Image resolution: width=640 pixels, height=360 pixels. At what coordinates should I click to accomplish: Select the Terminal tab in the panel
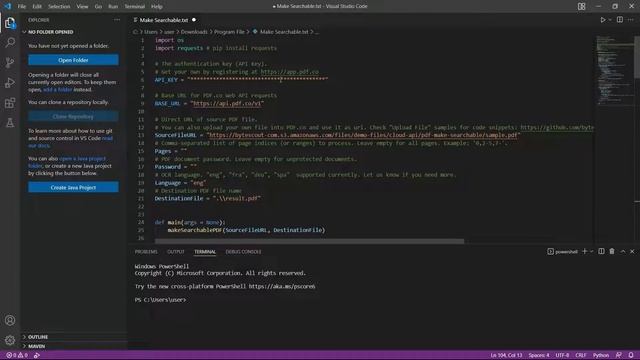click(x=205, y=252)
